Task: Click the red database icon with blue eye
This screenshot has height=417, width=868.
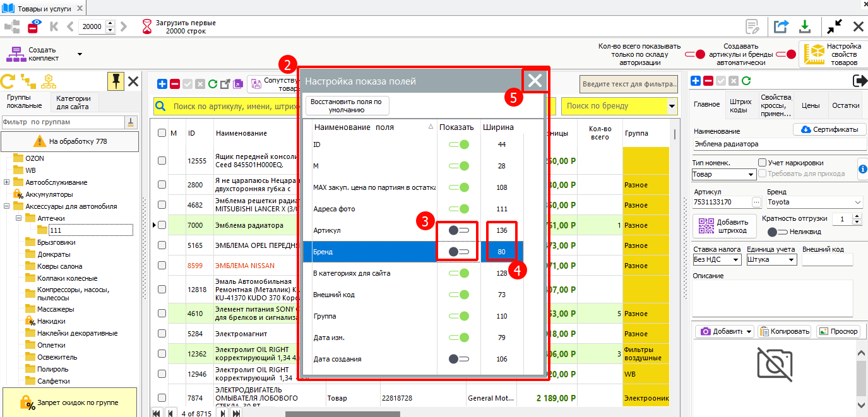Action: (x=33, y=26)
